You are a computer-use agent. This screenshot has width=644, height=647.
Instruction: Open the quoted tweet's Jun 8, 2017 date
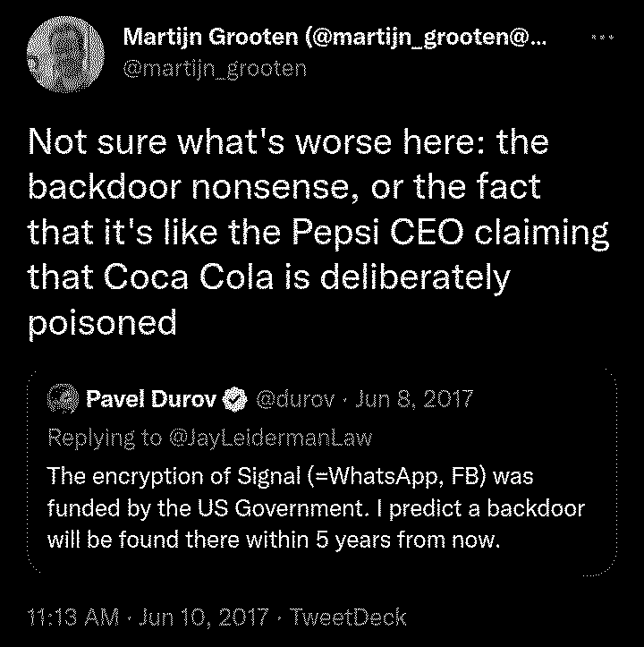[413, 399]
